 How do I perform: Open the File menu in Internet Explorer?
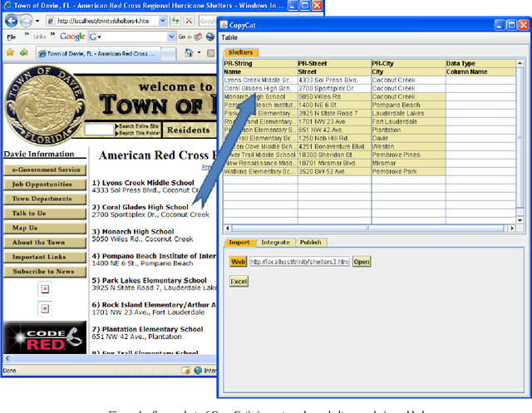click(x=11, y=37)
